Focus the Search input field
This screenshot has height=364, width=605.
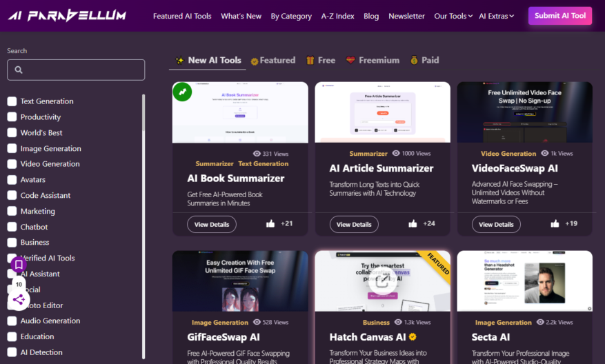pos(76,70)
